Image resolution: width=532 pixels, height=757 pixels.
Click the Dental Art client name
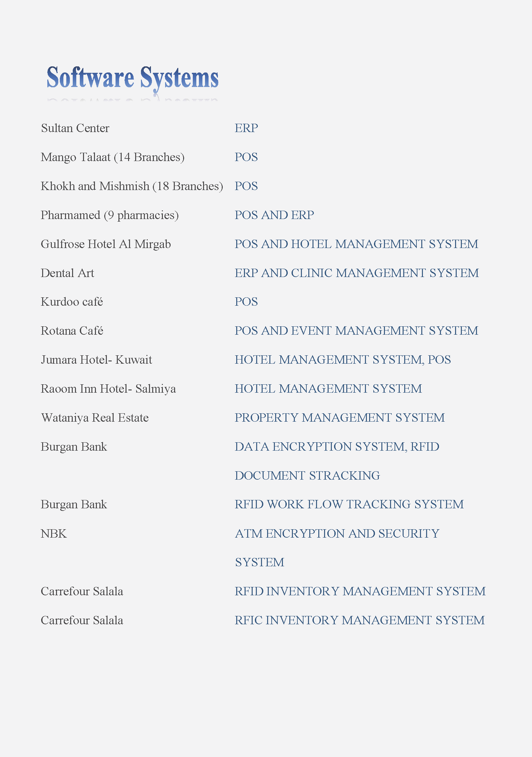pyautogui.click(x=67, y=273)
